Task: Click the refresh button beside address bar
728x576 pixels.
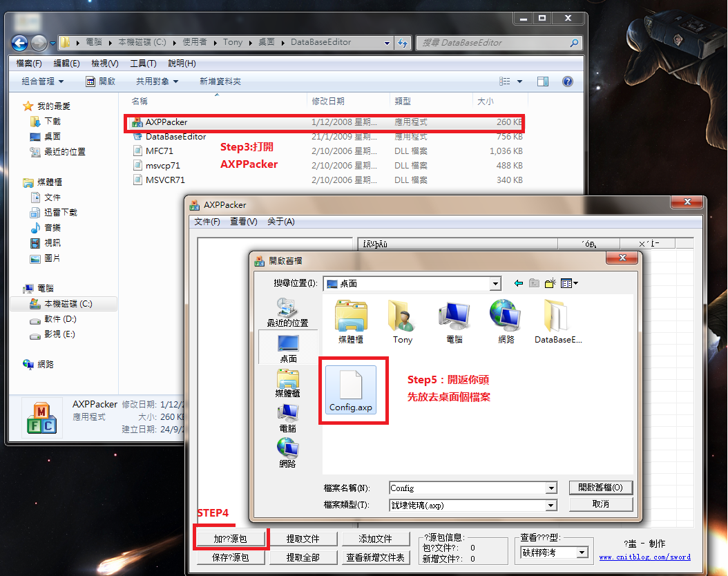Action: 403,43
